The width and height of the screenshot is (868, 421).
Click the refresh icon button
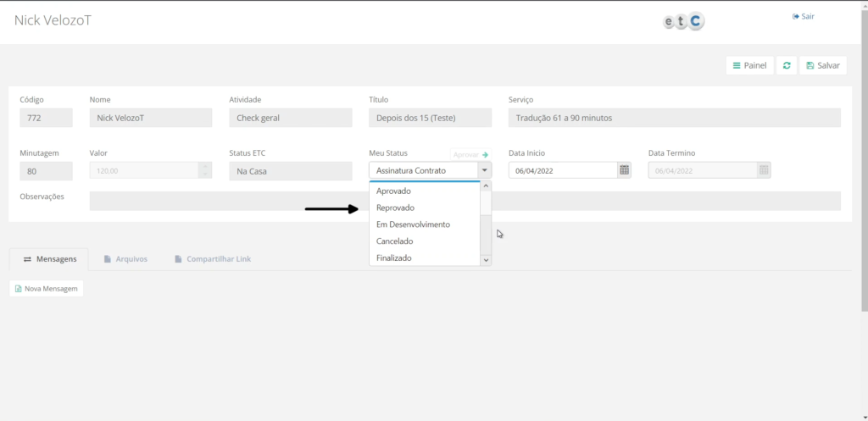point(787,66)
